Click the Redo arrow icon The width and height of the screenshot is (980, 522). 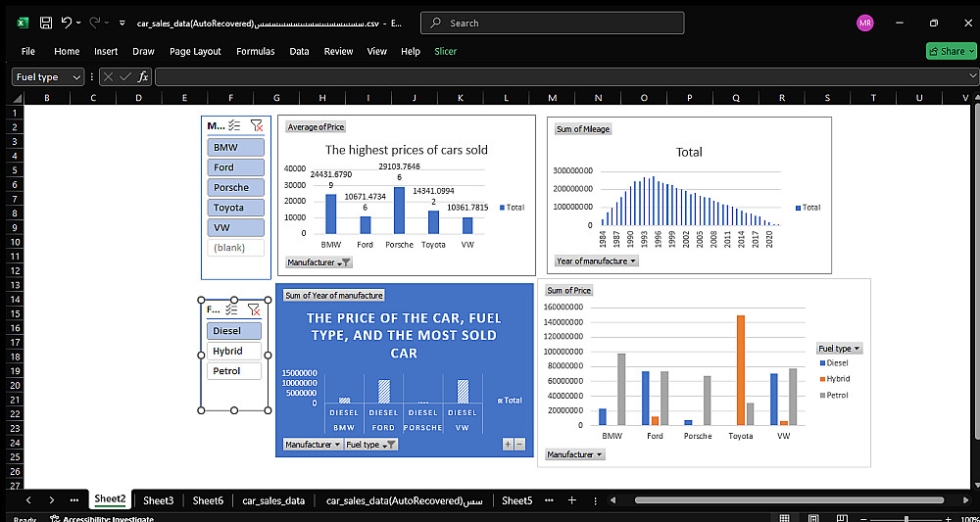tap(95, 24)
